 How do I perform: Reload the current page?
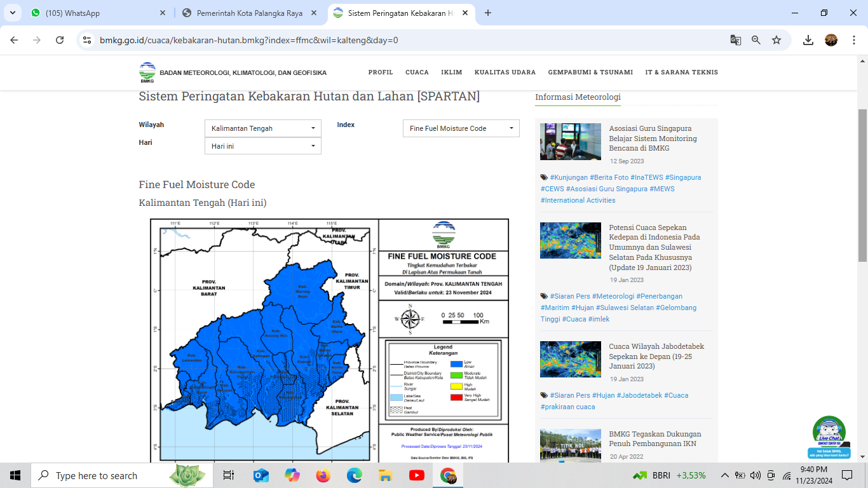click(x=60, y=39)
